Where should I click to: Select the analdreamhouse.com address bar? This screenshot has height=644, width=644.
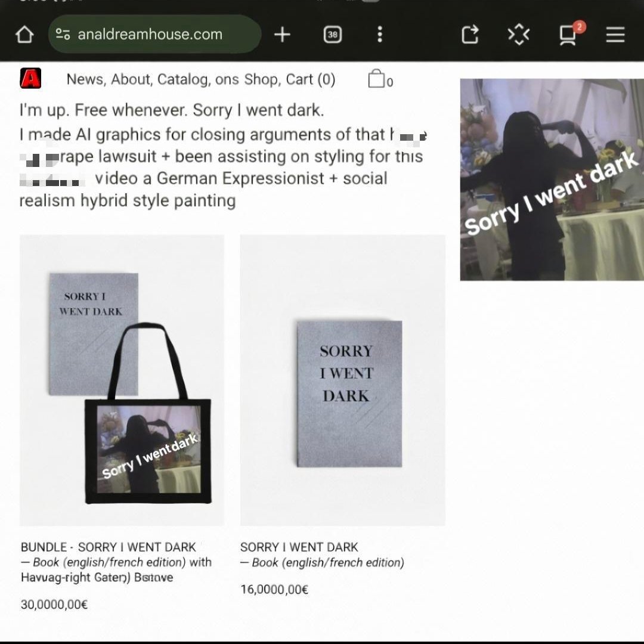[x=154, y=34]
